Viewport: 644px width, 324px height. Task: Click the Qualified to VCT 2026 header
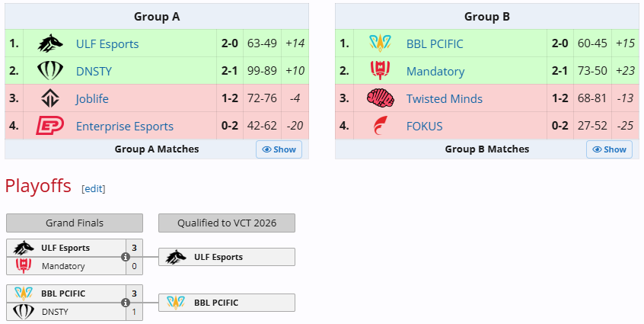coord(226,223)
